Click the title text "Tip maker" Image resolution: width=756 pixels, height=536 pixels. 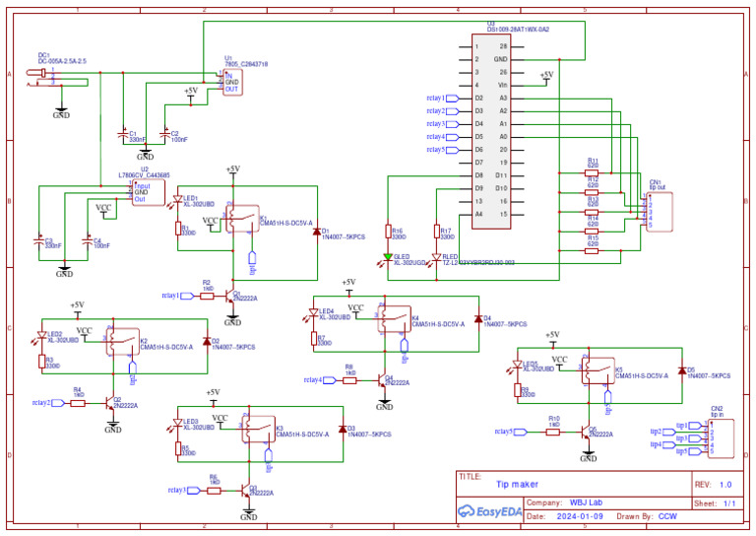[x=518, y=485]
